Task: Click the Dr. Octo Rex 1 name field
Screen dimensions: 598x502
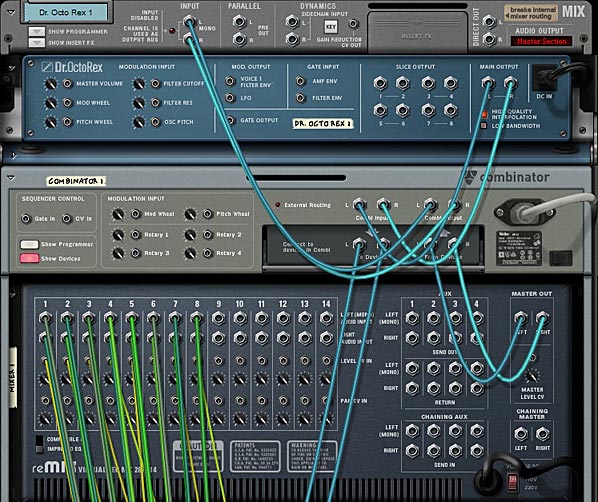Action: 66,13
